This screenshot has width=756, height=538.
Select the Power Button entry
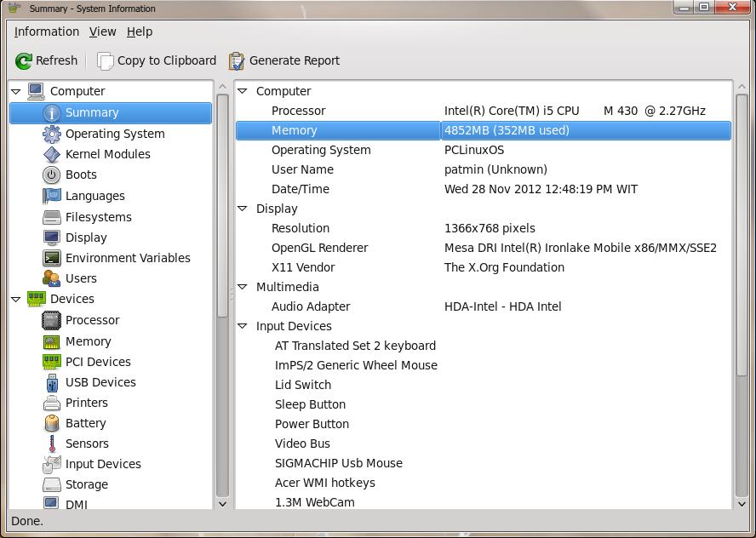[312, 424]
